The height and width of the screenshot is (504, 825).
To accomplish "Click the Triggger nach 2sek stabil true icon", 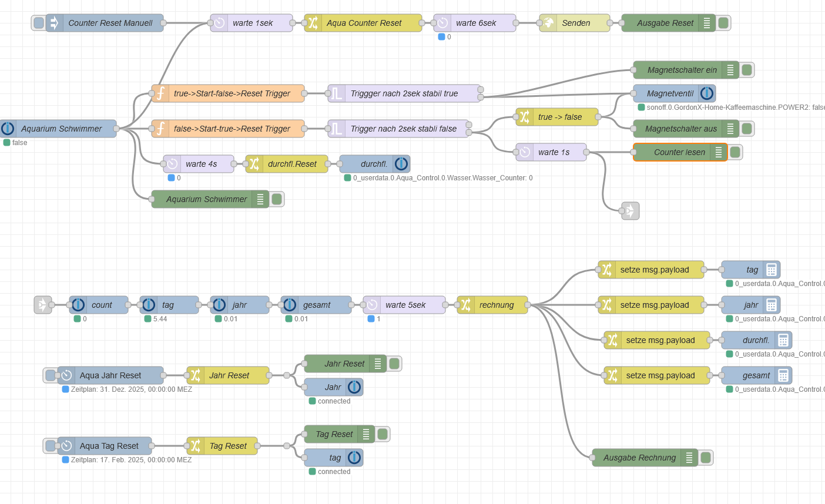I will (337, 93).
